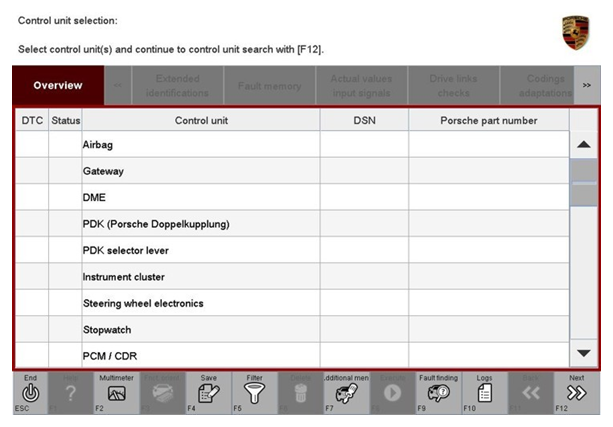613x427 pixels.
Task: Click the Save icon (F4)
Action: click(x=208, y=393)
